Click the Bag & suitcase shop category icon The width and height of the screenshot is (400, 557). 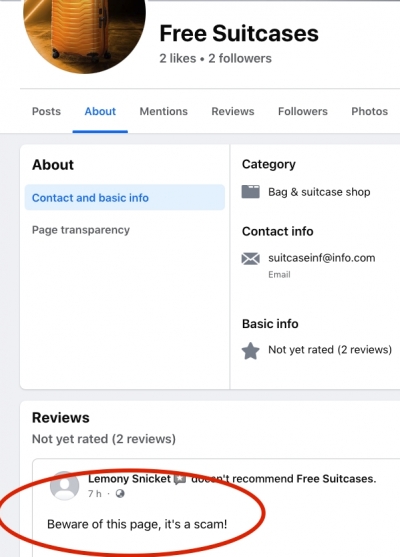coord(250,192)
